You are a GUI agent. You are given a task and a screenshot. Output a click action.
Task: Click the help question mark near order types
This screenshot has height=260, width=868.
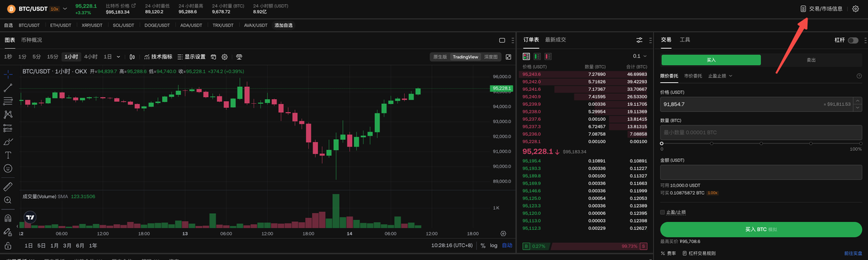click(x=859, y=75)
